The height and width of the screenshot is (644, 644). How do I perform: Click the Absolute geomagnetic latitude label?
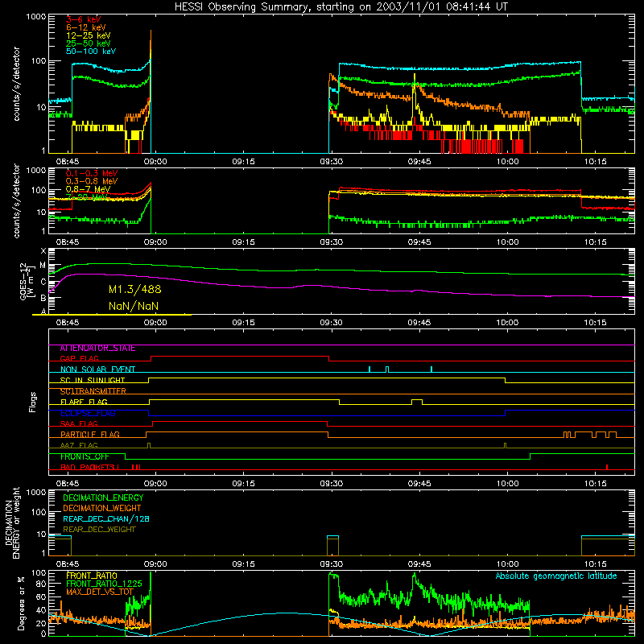(556, 576)
